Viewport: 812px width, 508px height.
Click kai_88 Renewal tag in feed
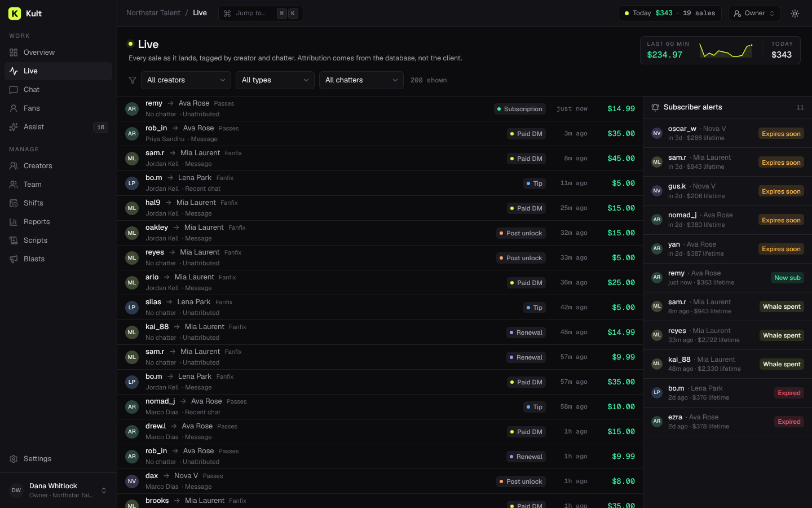point(526,332)
